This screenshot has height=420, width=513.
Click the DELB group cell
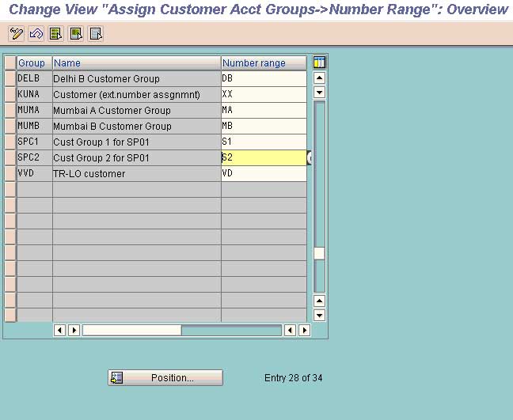tap(34, 78)
